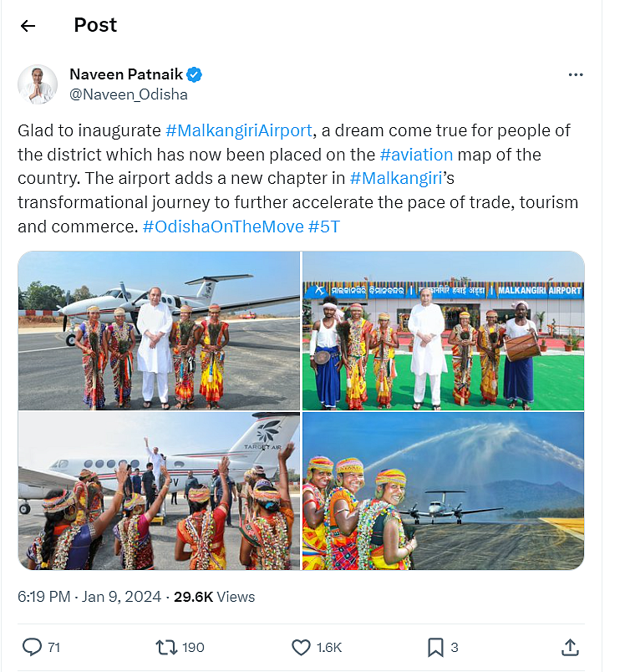The height and width of the screenshot is (672, 630).
Task: Open Naveen Patnaik's profile avatar
Action: tap(38, 84)
